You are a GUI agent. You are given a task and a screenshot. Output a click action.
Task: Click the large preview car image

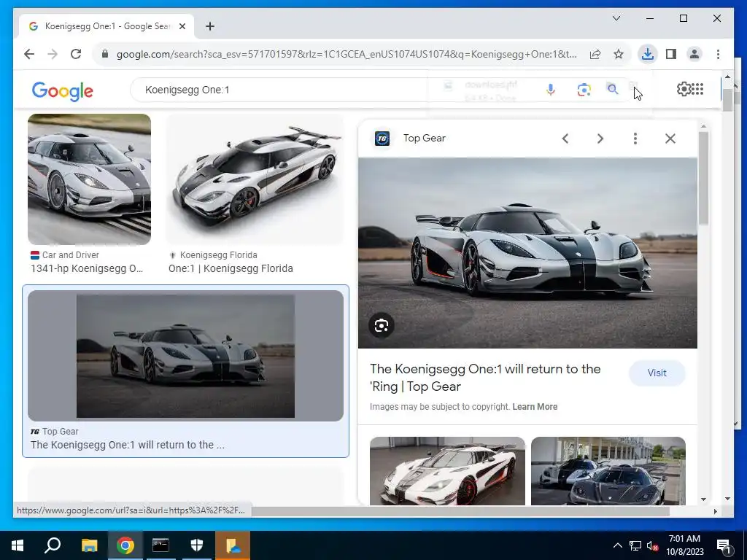coord(527,253)
